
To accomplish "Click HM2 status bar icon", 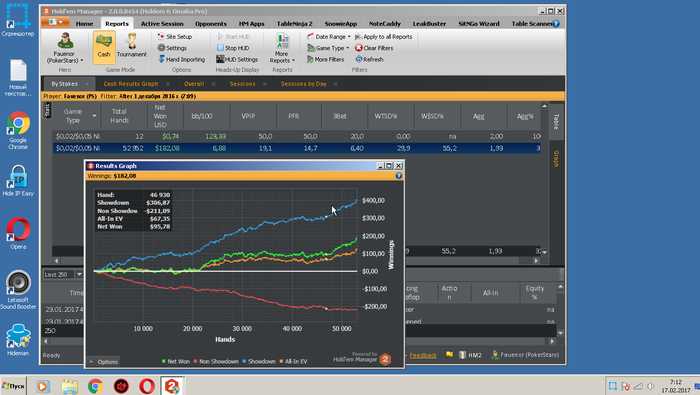I will 471,355.
